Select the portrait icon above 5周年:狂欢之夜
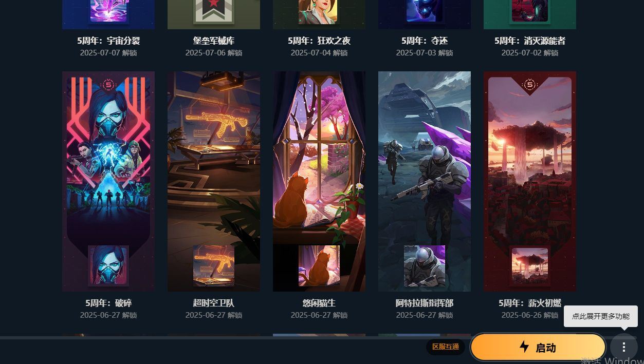Screen dimensions: 644x364 coord(319,11)
